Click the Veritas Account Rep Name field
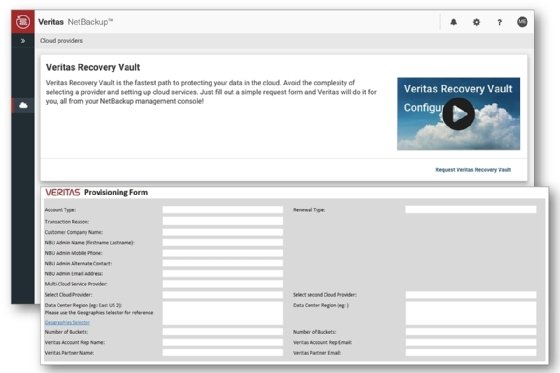The image size is (560, 373). tap(223, 342)
